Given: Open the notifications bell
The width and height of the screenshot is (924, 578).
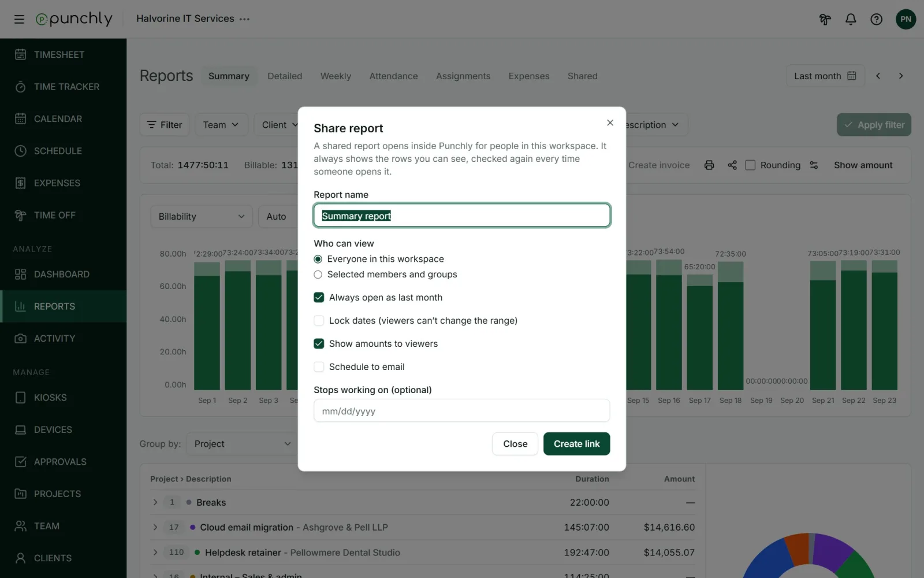Looking at the screenshot, I should (851, 19).
